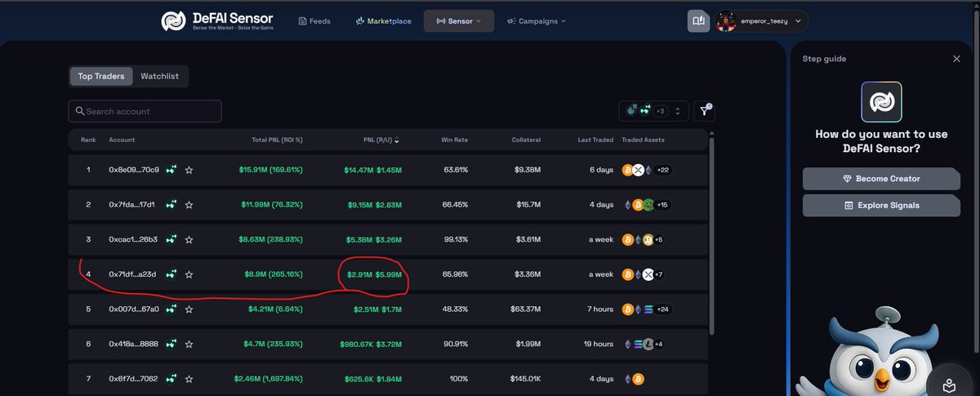This screenshot has height=396, width=980.
Task: Click the $15.91M (169.61%) total PNL value
Action: coord(270,170)
